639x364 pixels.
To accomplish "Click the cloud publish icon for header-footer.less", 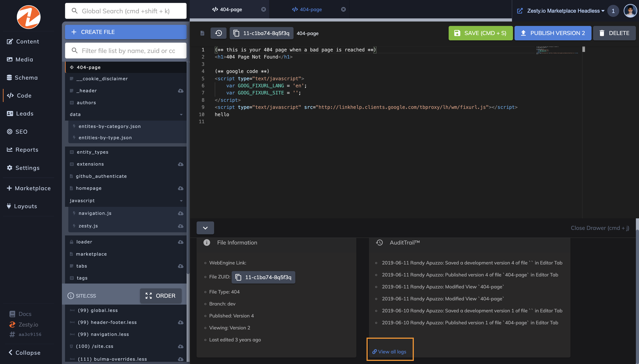I will click(x=181, y=323).
